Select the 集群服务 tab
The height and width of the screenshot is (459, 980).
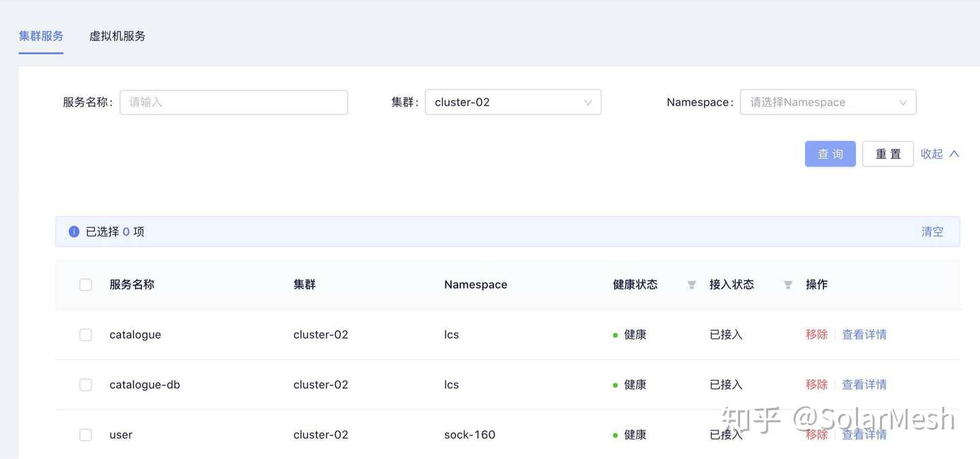point(41,36)
